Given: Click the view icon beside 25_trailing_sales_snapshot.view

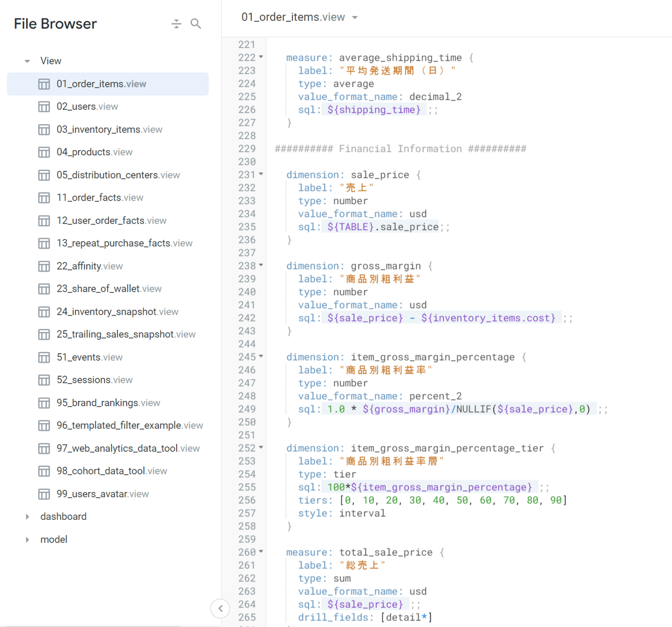Looking at the screenshot, I should coord(44,335).
